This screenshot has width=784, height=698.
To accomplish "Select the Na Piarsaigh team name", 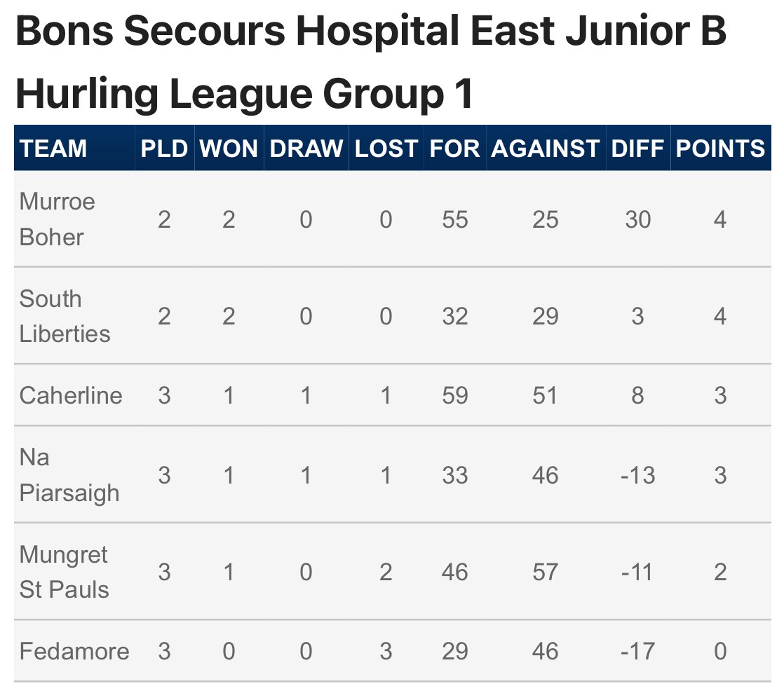I will coord(69,474).
